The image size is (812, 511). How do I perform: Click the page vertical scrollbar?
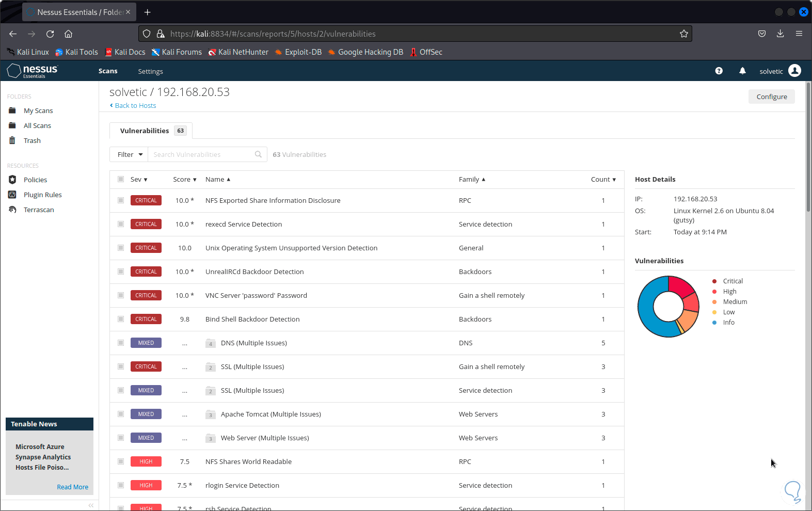click(808, 147)
